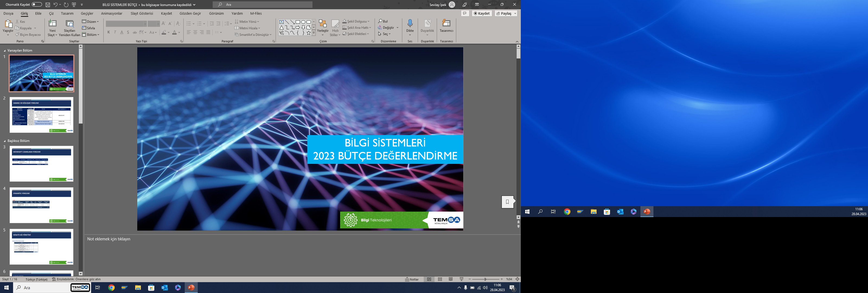Click the Dikte microphone icon
The image size is (868, 293).
[410, 23]
